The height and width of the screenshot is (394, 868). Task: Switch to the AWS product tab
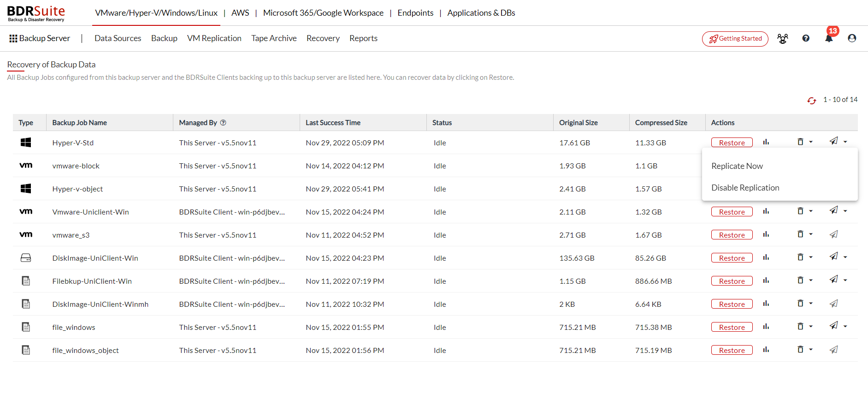[240, 13]
